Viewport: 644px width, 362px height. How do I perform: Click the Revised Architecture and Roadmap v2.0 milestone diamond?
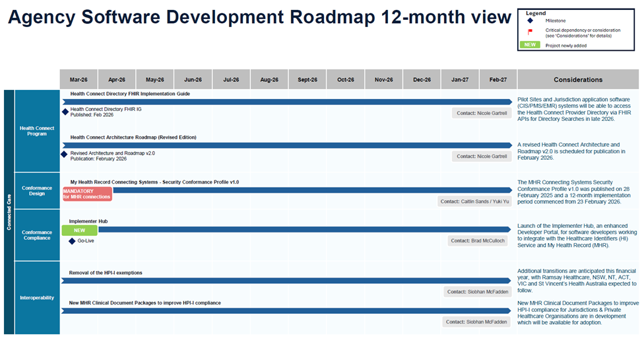coord(64,155)
